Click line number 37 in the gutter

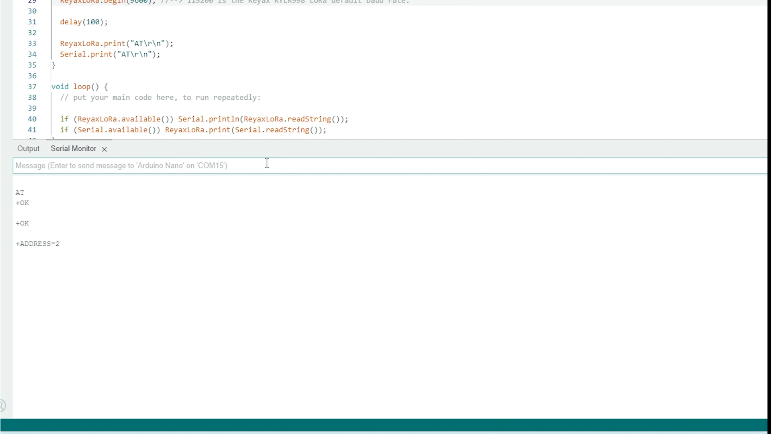click(32, 87)
